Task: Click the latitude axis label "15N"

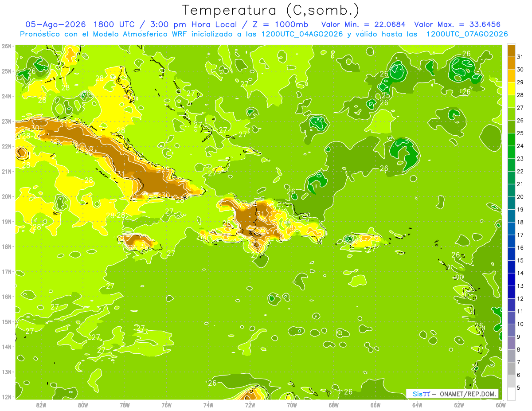Action: click(x=7, y=321)
